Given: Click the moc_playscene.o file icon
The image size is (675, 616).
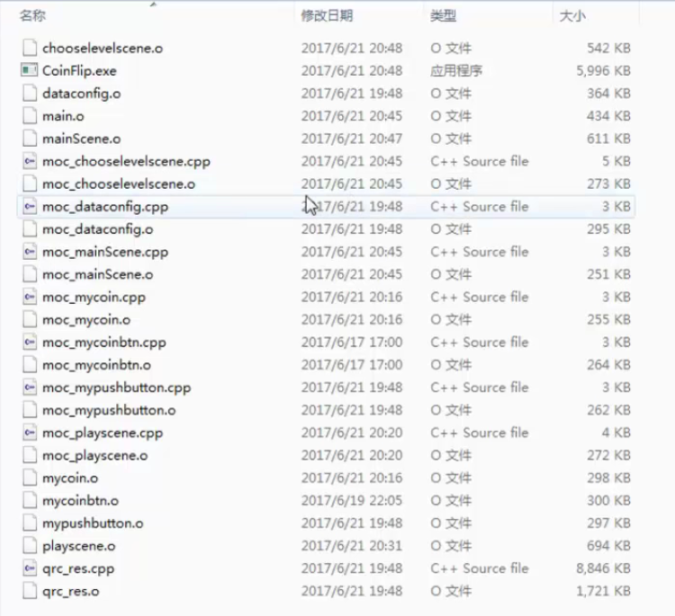Looking at the screenshot, I should tap(30, 455).
